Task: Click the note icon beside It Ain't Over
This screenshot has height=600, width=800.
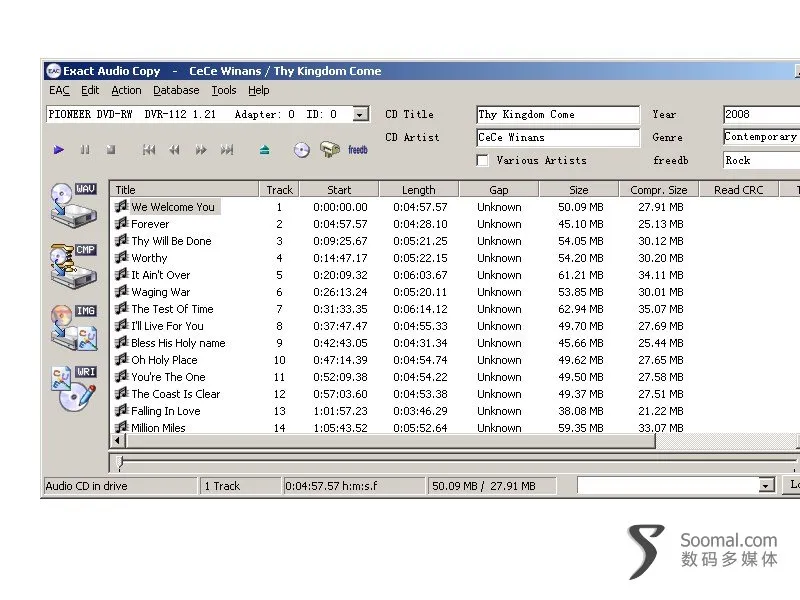Action: 121,274
